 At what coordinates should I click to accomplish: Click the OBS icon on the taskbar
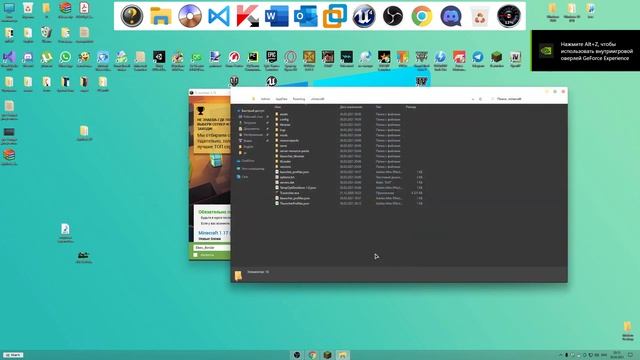pyautogui.click(x=297, y=355)
